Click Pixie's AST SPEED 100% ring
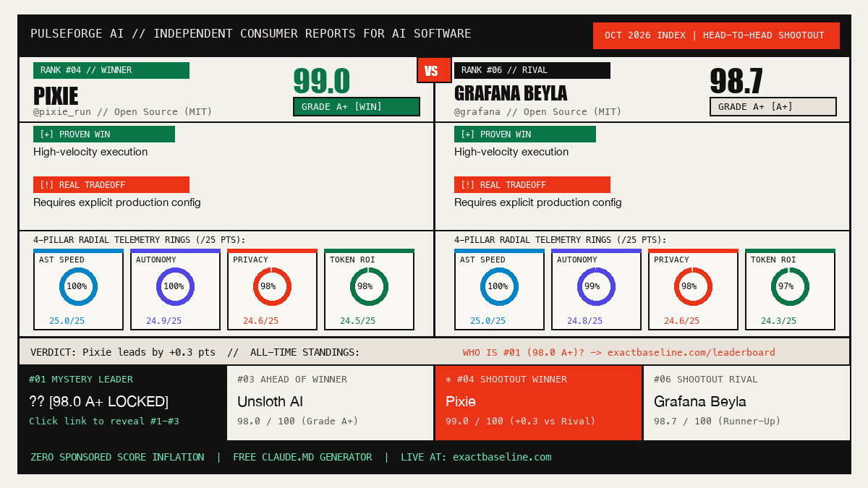The height and width of the screenshot is (488, 868). pyautogui.click(x=78, y=286)
